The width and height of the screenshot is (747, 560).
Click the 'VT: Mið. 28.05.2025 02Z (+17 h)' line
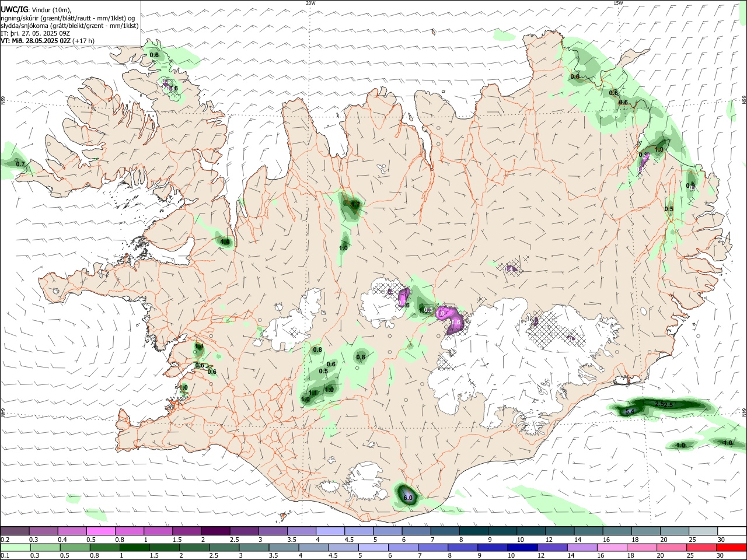tap(47, 41)
